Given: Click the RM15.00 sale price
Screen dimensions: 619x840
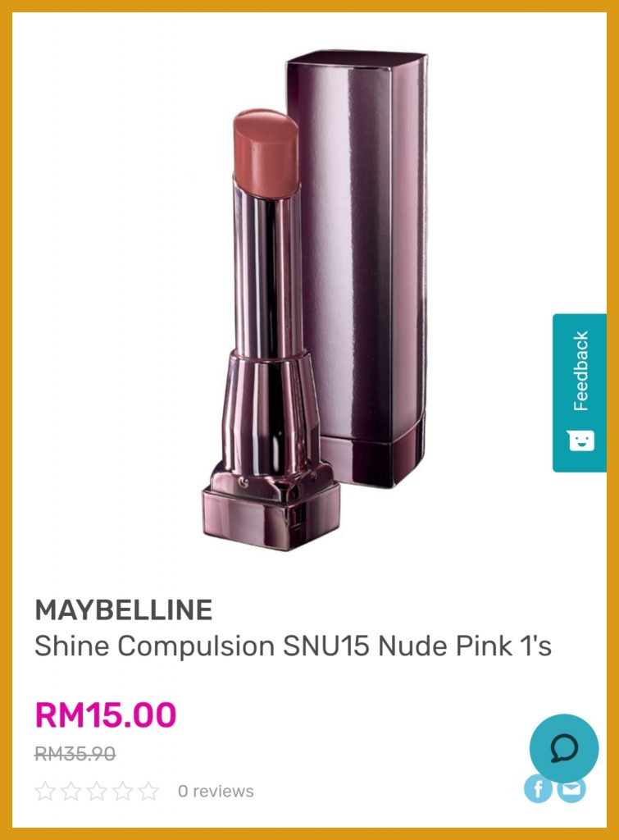Looking at the screenshot, I should point(106,714).
